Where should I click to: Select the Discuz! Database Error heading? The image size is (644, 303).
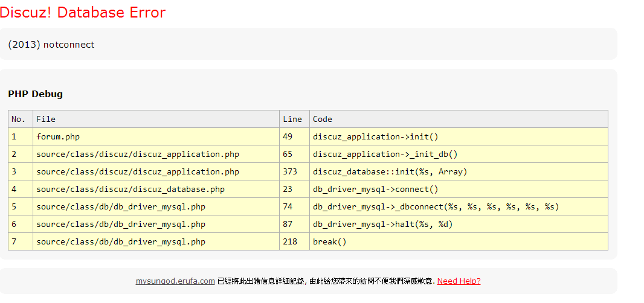point(83,12)
